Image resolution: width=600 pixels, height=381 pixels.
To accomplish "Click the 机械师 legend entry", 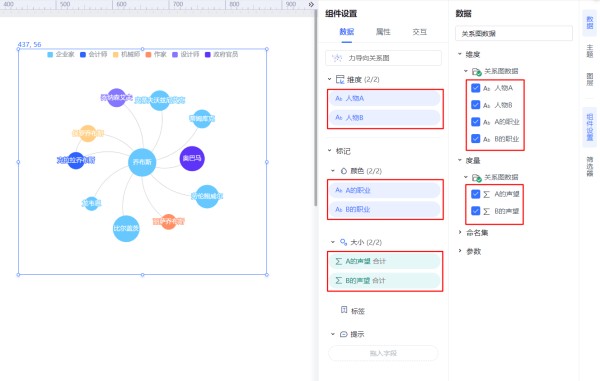I will coord(126,55).
